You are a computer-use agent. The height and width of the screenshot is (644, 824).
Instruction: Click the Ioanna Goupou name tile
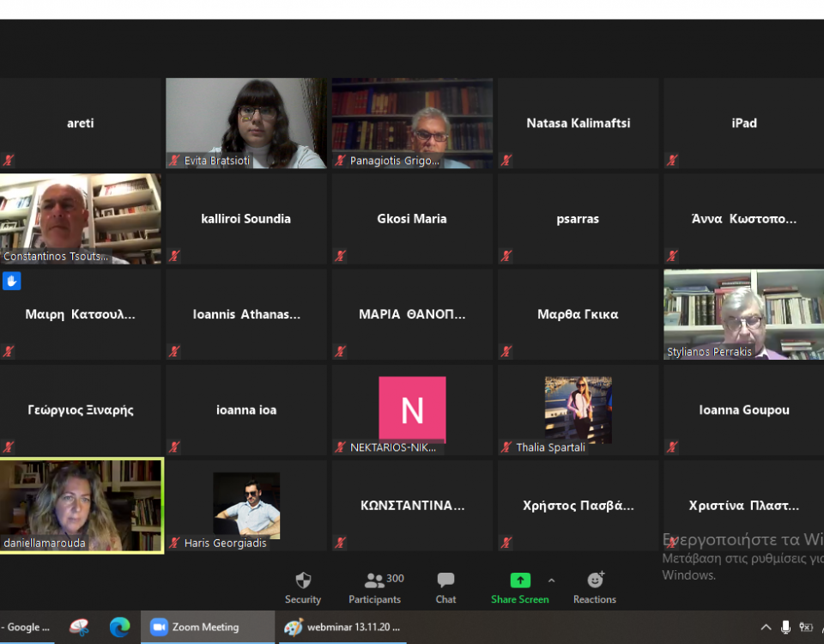[743, 410]
